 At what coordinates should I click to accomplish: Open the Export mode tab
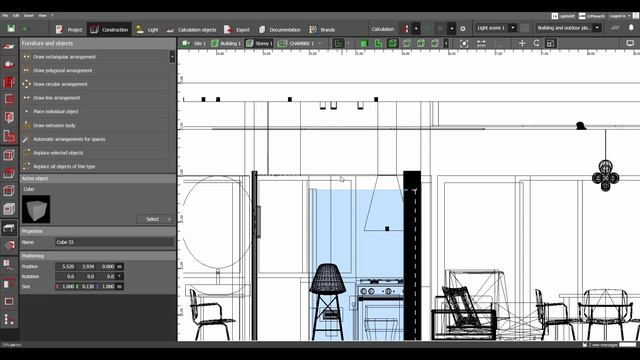pyautogui.click(x=237, y=29)
